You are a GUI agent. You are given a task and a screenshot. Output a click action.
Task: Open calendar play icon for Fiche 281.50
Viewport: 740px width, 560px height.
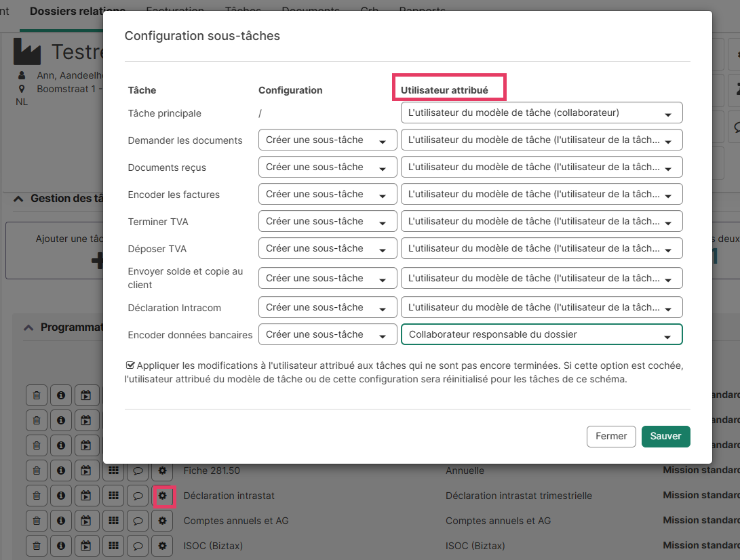coord(86,471)
